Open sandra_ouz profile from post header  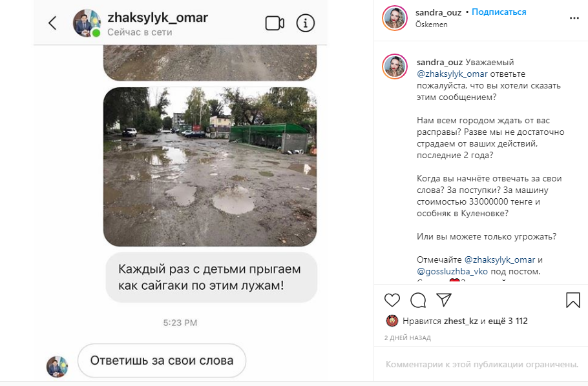click(x=438, y=12)
